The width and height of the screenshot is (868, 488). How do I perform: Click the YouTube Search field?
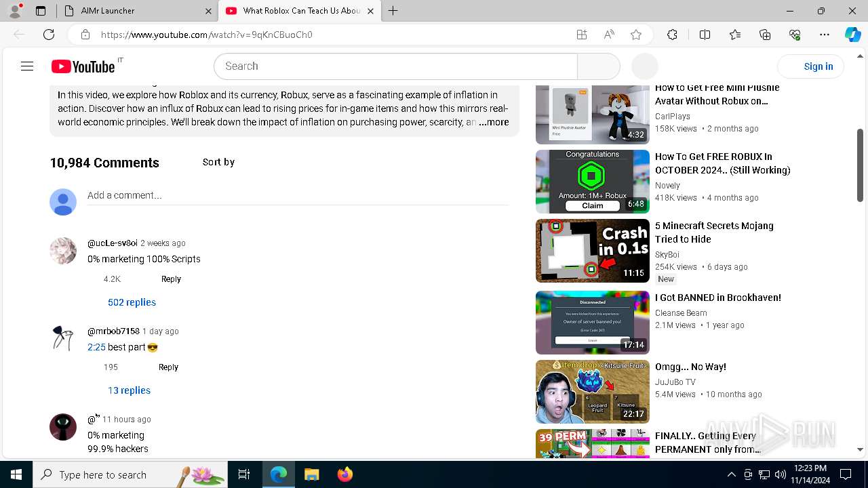(x=395, y=66)
